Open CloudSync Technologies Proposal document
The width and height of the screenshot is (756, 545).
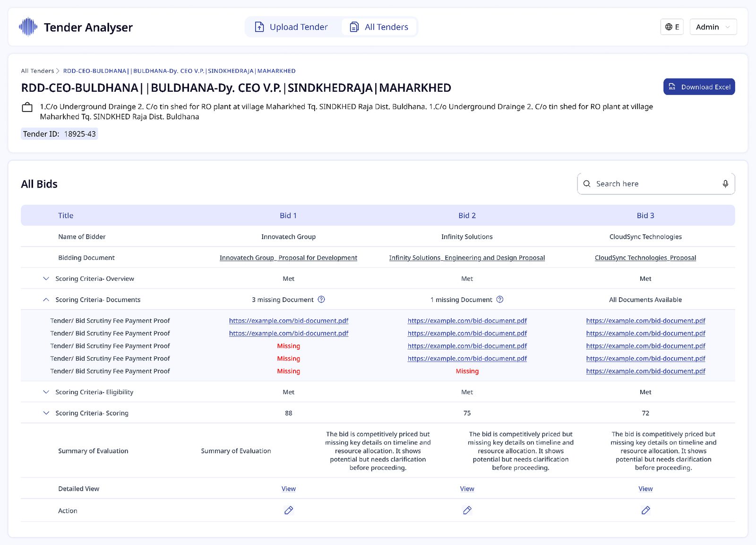click(645, 258)
